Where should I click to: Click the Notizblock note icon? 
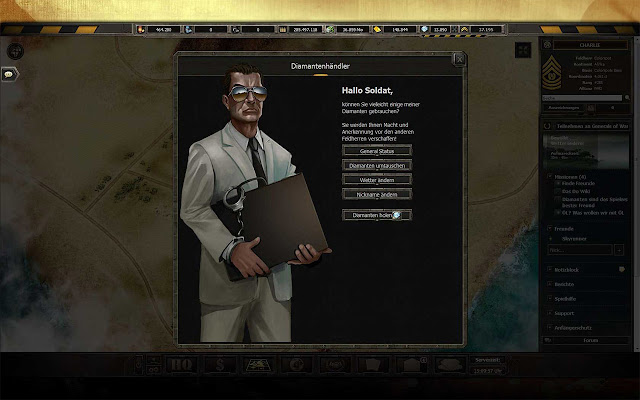tap(622, 269)
